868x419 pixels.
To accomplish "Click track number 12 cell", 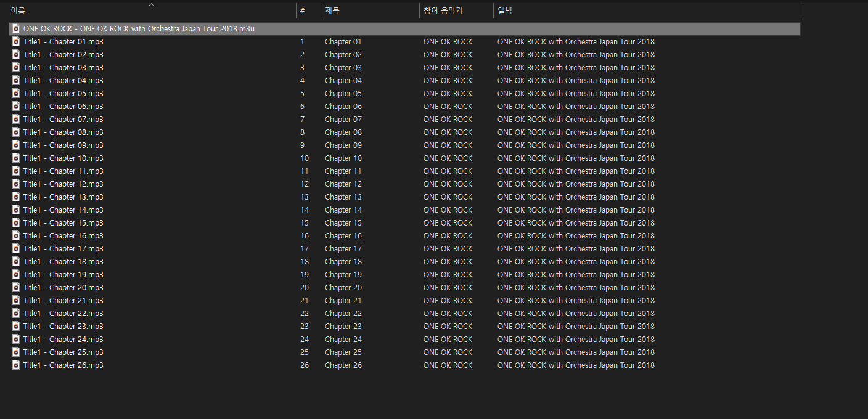I will click(x=305, y=184).
